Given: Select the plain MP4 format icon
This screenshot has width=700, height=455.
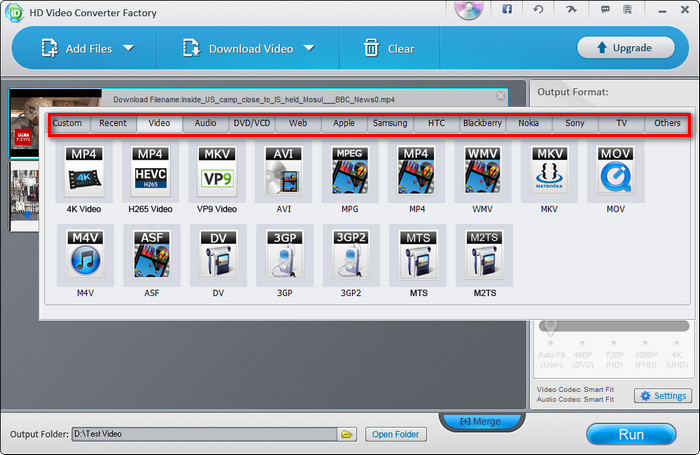Looking at the screenshot, I should (x=417, y=172).
